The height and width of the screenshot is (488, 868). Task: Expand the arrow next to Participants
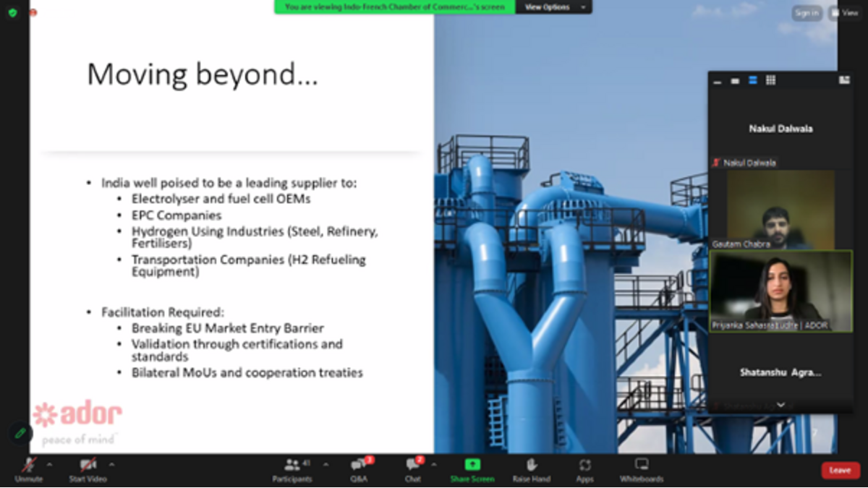pyautogui.click(x=325, y=464)
